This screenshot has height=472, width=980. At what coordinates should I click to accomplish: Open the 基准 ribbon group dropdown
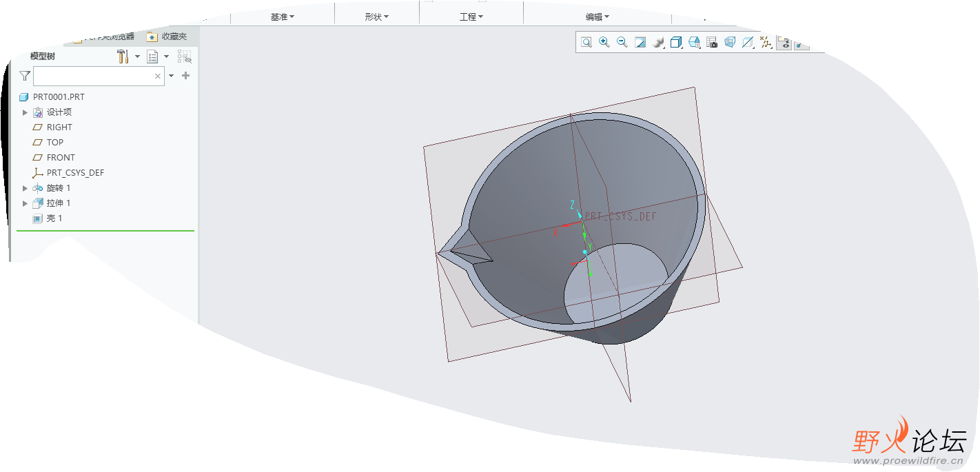283,17
